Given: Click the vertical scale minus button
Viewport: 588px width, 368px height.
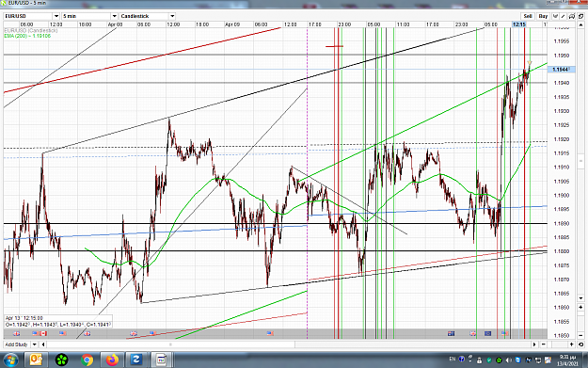Looking at the screenshot, I should (x=580, y=335).
